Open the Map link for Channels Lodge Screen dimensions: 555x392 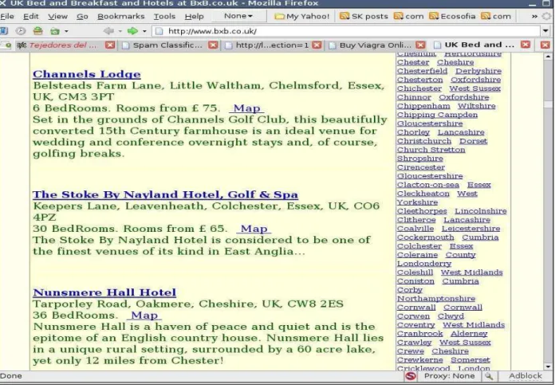246,108
